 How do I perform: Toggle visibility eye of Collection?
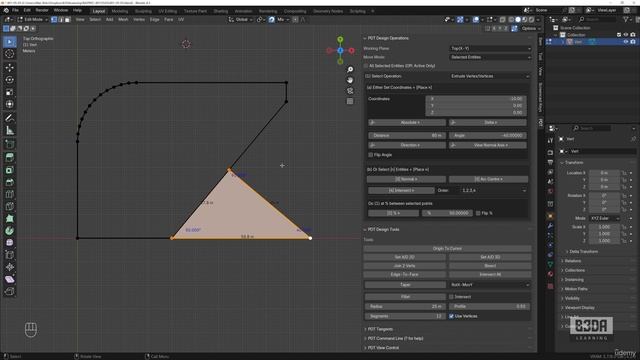pyautogui.click(x=626, y=35)
